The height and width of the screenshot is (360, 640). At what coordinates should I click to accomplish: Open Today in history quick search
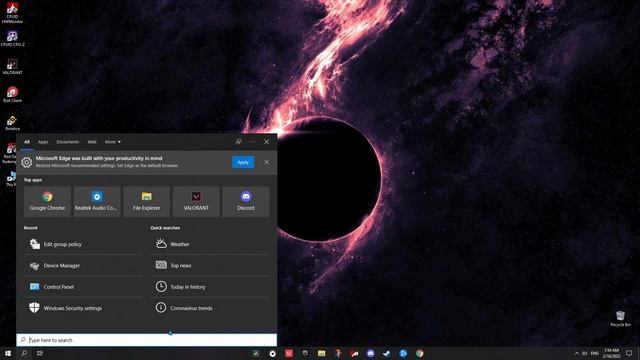(x=210, y=287)
